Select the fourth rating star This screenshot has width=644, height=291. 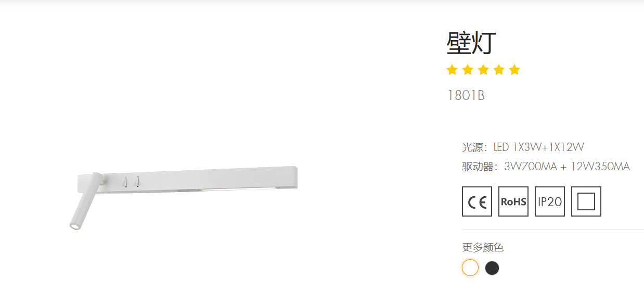(499, 70)
